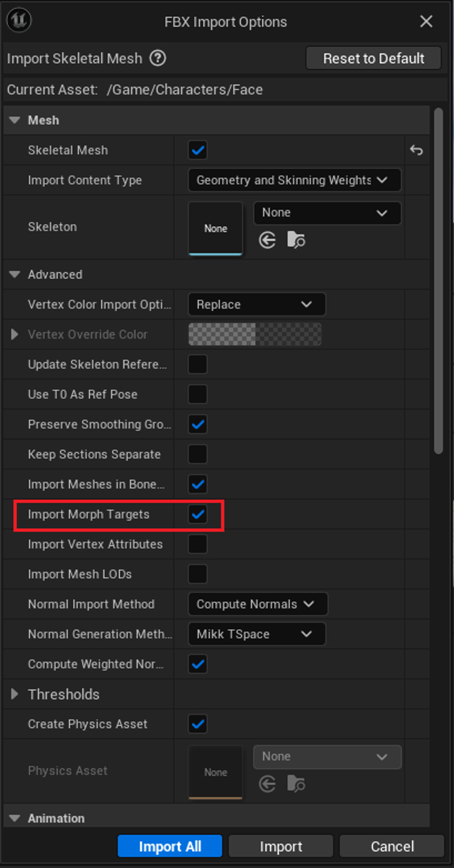
Task: Open Import Content Type dropdown
Action: click(x=294, y=180)
